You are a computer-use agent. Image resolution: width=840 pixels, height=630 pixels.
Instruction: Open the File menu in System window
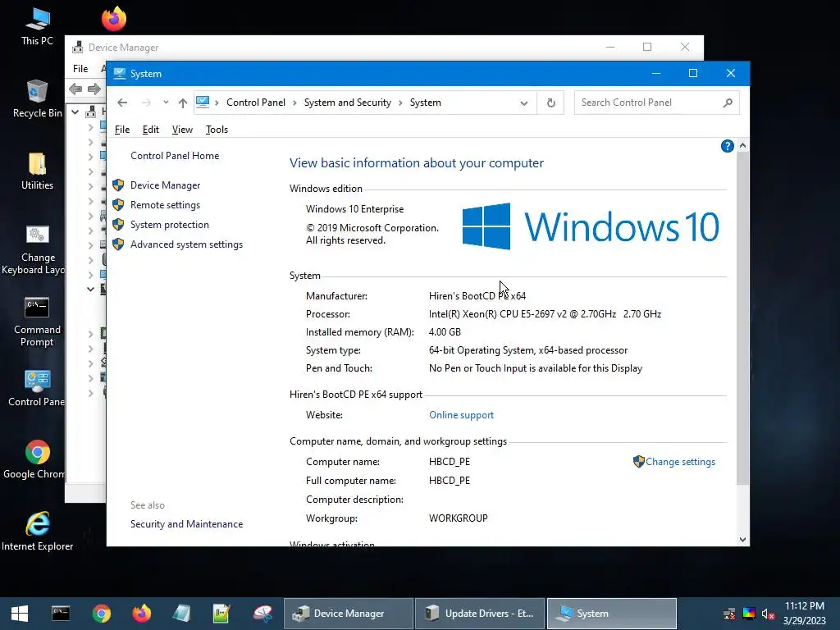(122, 130)
